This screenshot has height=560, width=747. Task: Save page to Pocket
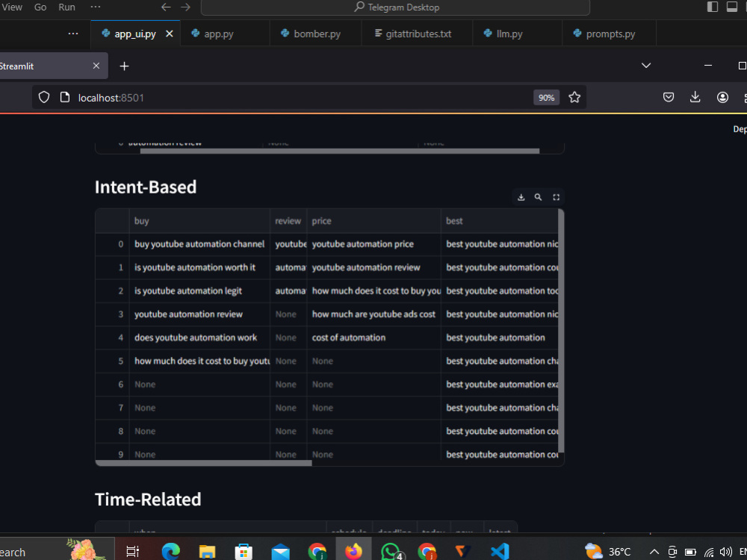click(669, 98)
